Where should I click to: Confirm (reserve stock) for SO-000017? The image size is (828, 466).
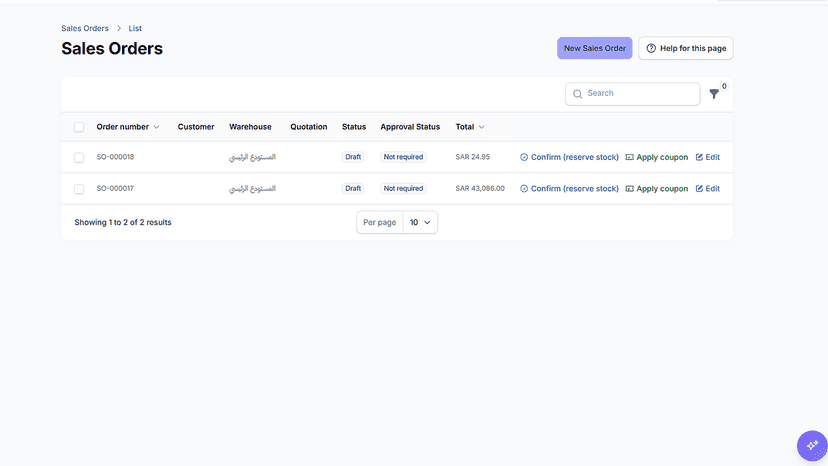point(569,189)
